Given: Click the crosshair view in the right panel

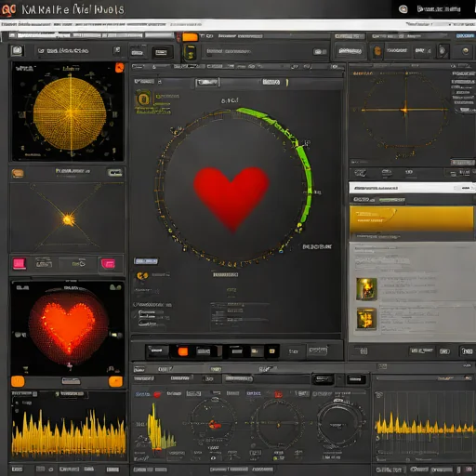Looking at the screenshot, I should 405,110.
